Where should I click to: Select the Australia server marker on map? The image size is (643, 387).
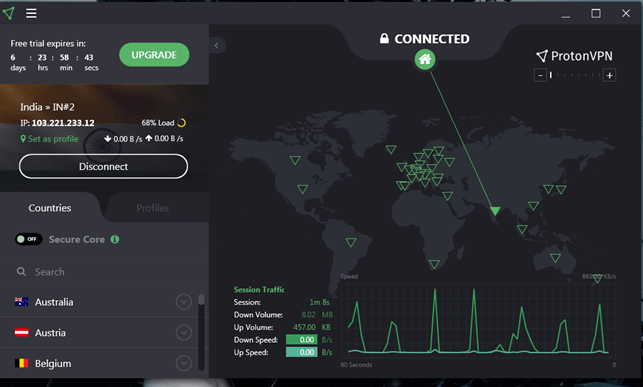point(555,258)
